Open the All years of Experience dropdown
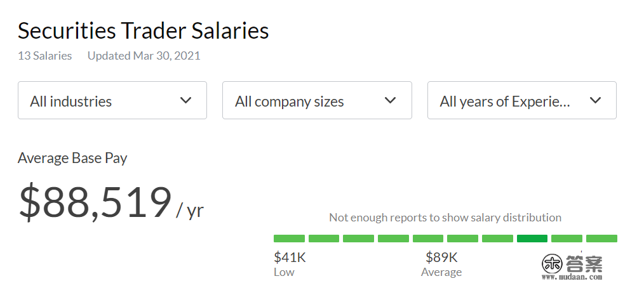The image size is (644, 288). point(521,100)
